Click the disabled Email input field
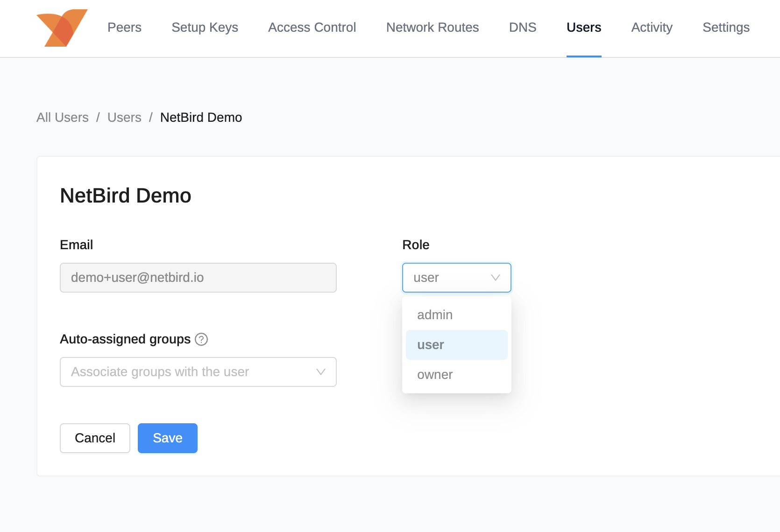780x532 pixels. (198, 278)
